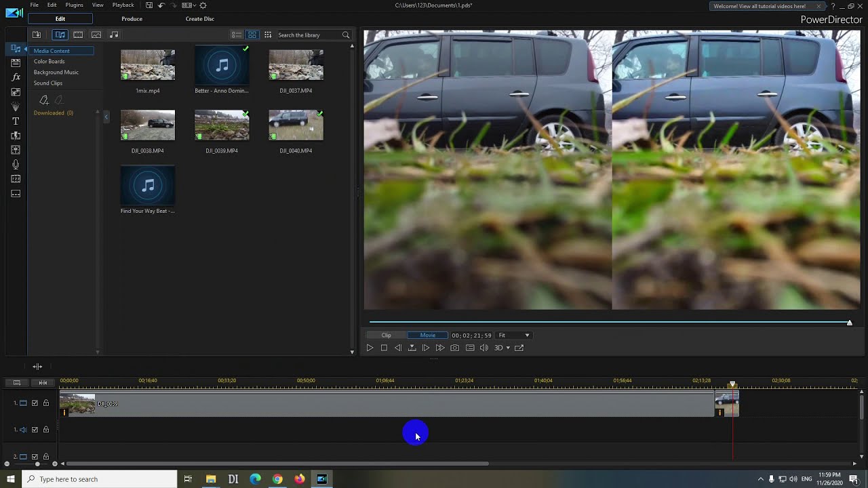This screenshot has width=868, height=488.
Task: Collapse the library explorer panel arrow
Action: (x=106, y=117)
